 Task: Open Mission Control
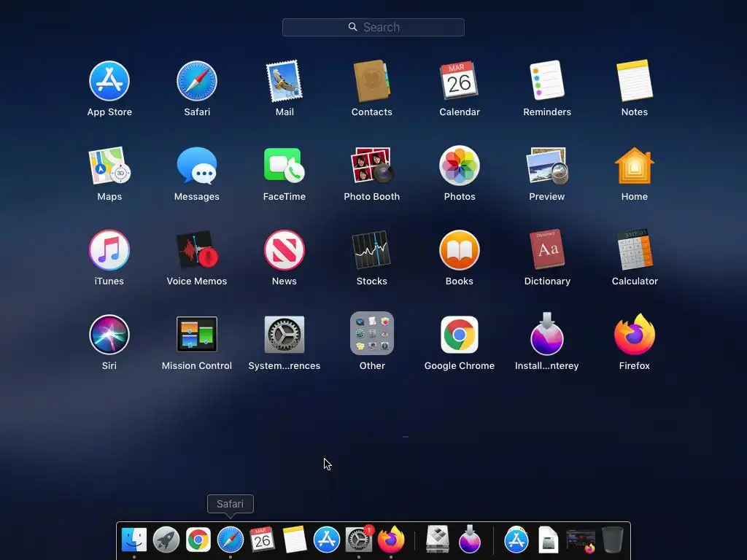(197, 335)
